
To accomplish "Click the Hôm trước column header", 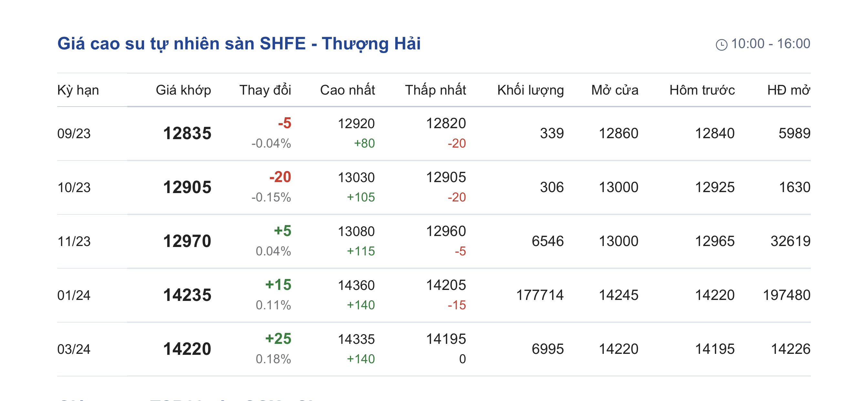I will click(702, 90).
